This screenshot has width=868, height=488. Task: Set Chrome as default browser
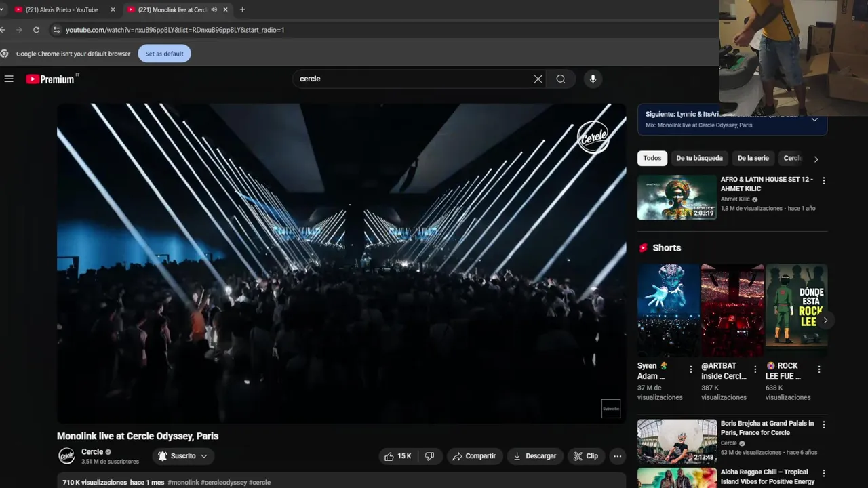tap(164, 54)
